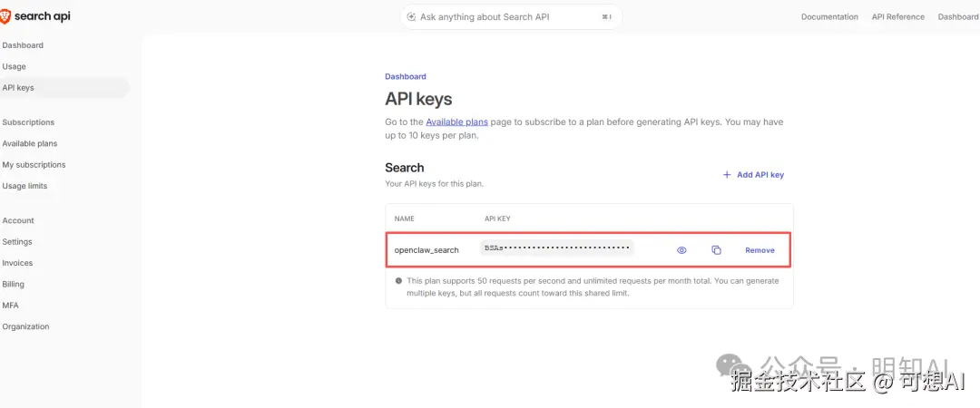Open Organization in the sidebar

pyautogui.click(x=25, y=326)
